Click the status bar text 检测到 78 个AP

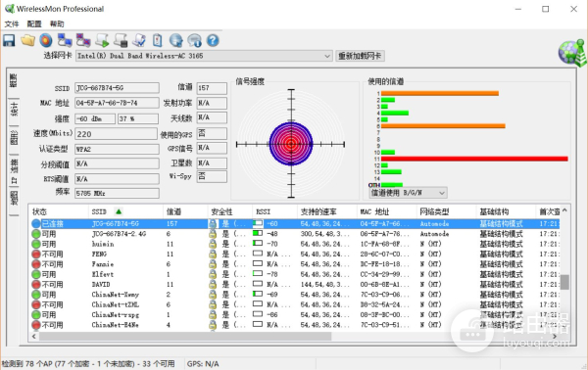pos(88,363)
